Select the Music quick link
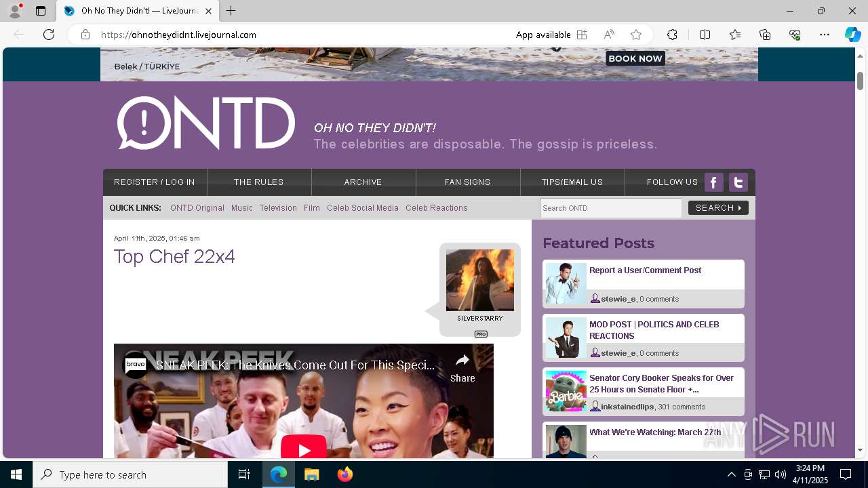This screenshot has width=868, height=488. (242, 208)
